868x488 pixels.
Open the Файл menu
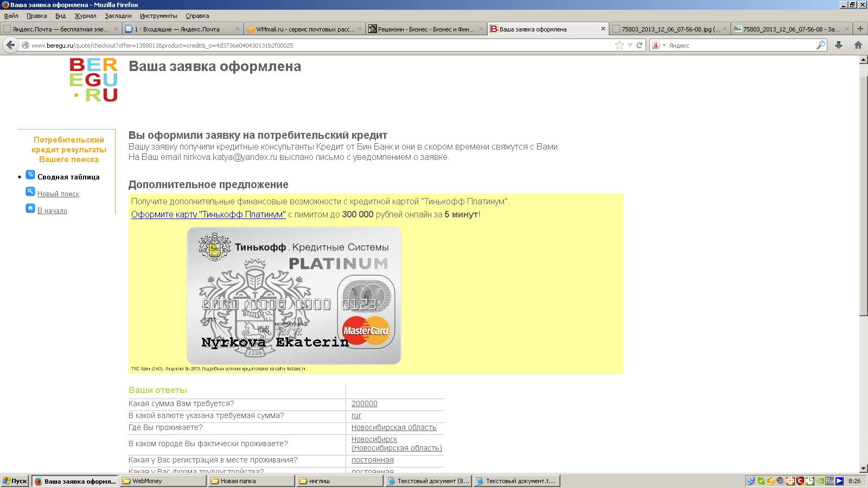point(11,16)
